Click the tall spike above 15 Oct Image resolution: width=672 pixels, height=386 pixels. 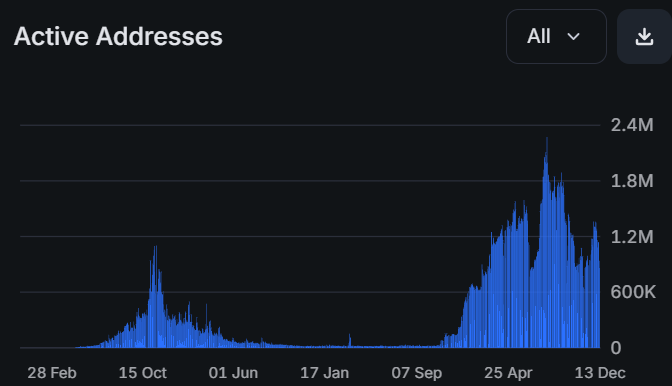pos(156,296)
